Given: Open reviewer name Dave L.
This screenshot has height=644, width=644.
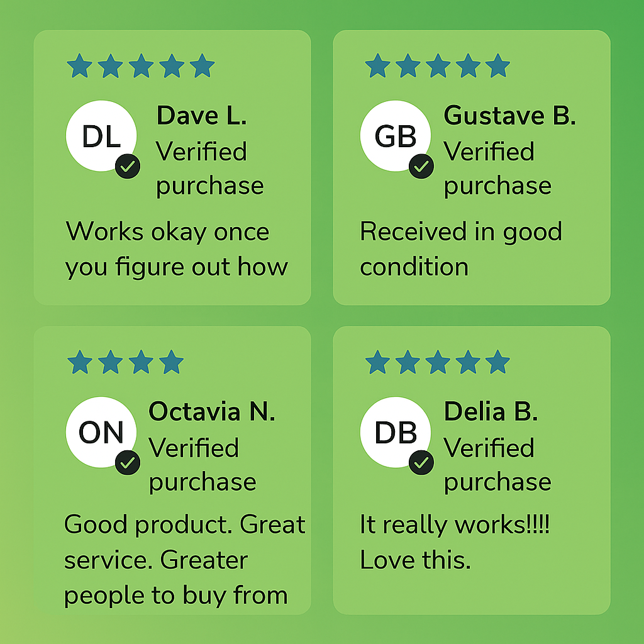Looking at the screenshot, I should pos(201,116).
